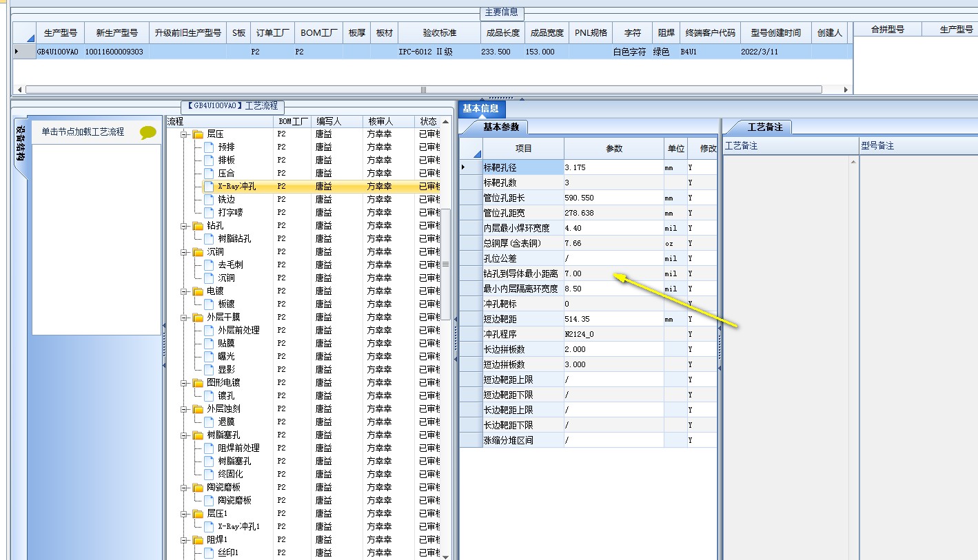Click the 阻焊前处理 document icon
Viewport: 978px width, 560px height.
209,448
